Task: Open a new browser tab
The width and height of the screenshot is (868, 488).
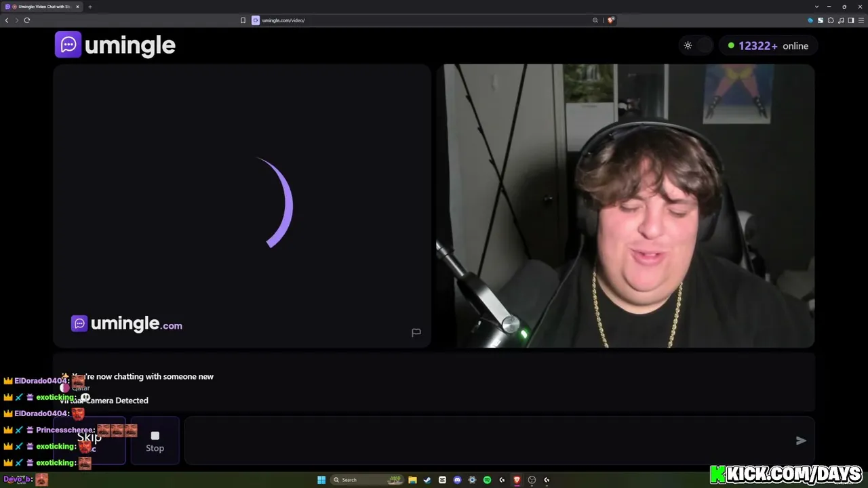Action: point(90,7)
